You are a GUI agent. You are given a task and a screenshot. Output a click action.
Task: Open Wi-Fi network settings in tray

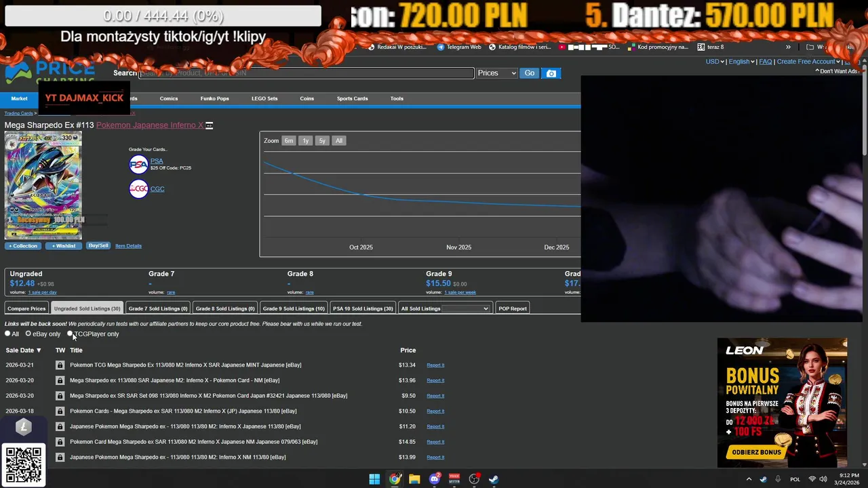pos(812,479)
